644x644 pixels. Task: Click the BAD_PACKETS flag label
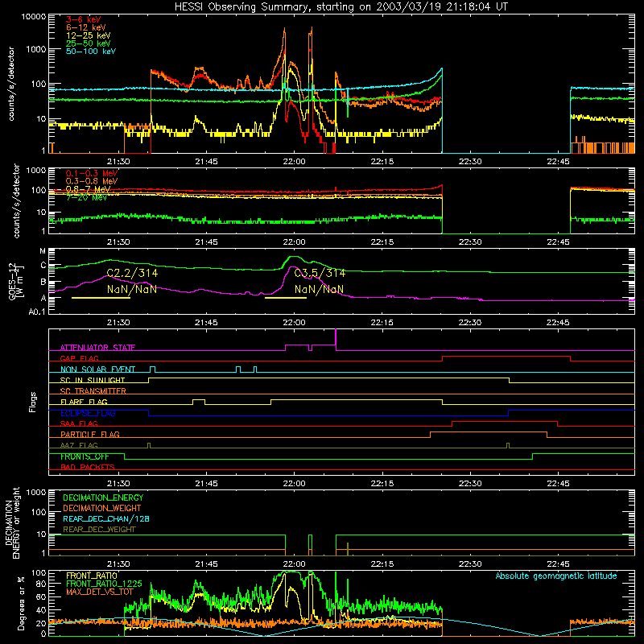(x=88, y=467)
